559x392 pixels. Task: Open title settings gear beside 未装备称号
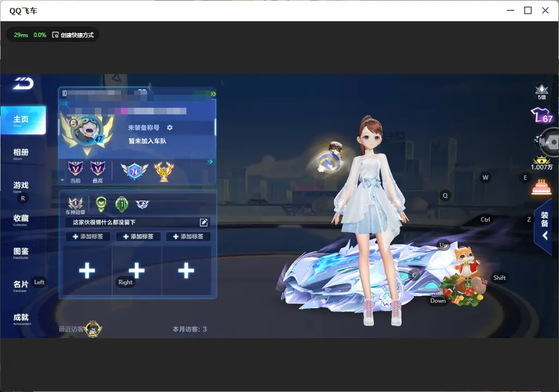point(169,127)
